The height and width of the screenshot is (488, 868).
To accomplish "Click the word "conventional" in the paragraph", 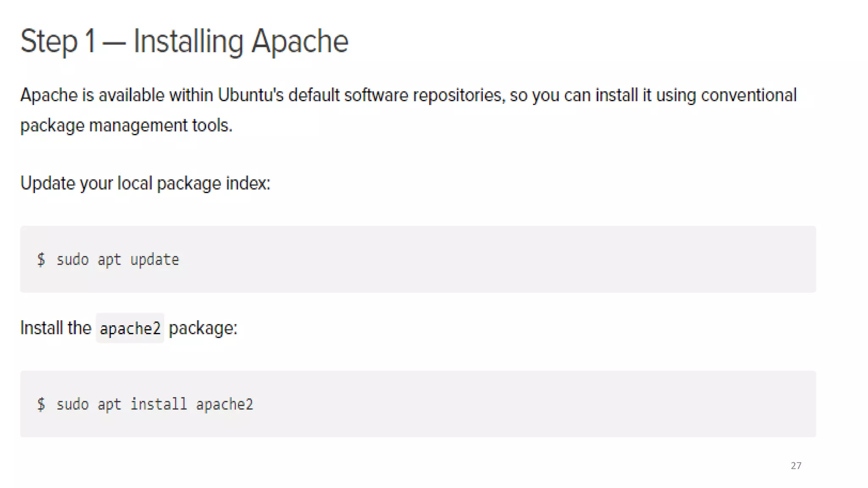I will pos(748,95).
